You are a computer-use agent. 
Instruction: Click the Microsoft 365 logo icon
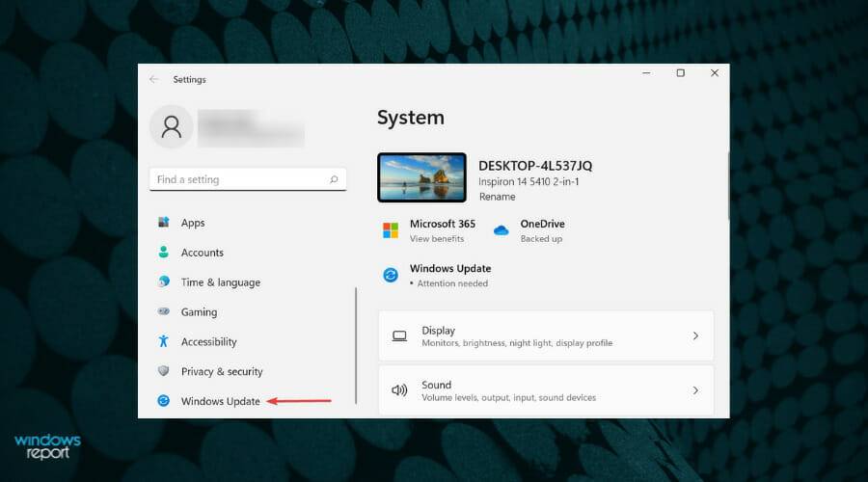pyautogui.click(x=391, y=230)
